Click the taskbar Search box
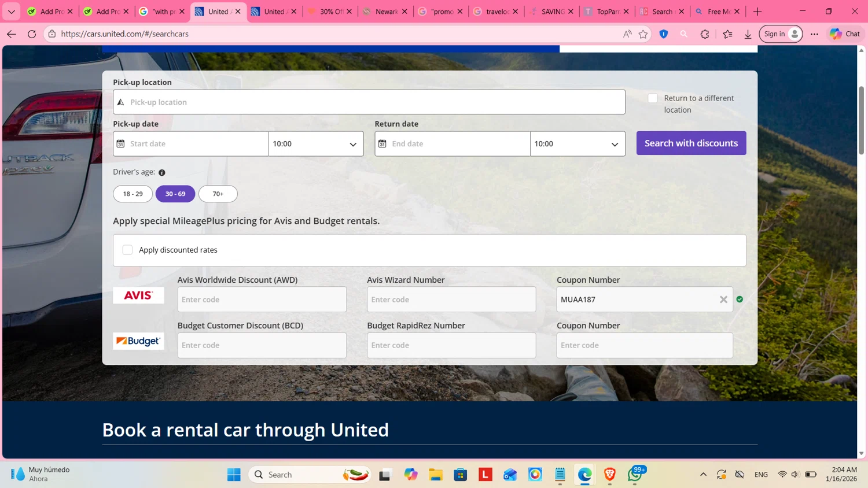Image resolution: width=868 pixels, height=488 pixels. (310, 475)
